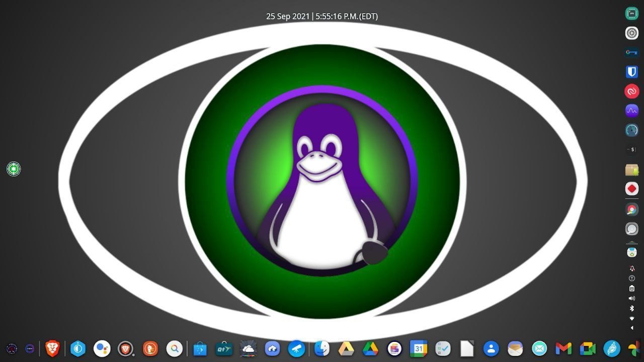Open the gray chat bubble icon in the side panel
Image resolution: width=644 pixels, height=362 pixels.
pyautogui.click(x=632, y=229)
